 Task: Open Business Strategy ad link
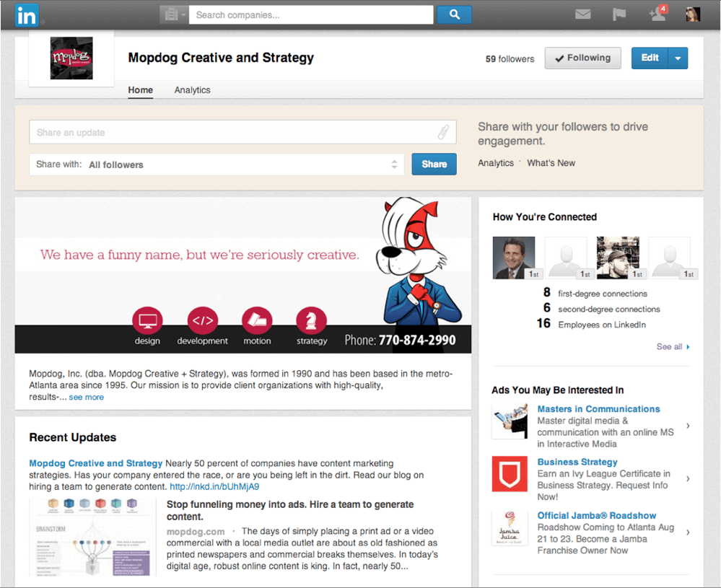pyautogui.click(x=577, y=462)
